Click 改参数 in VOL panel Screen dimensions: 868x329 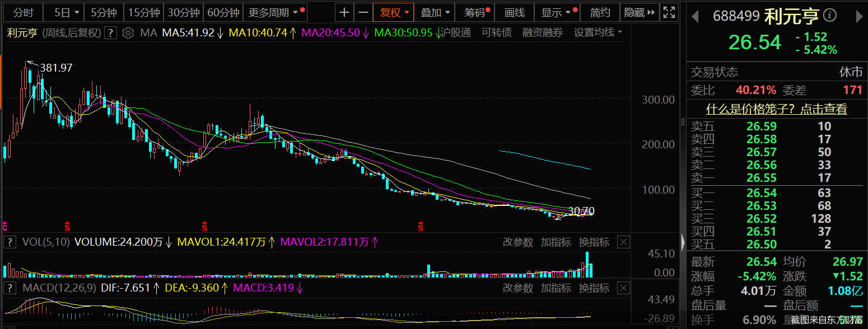tap(518, 242)
